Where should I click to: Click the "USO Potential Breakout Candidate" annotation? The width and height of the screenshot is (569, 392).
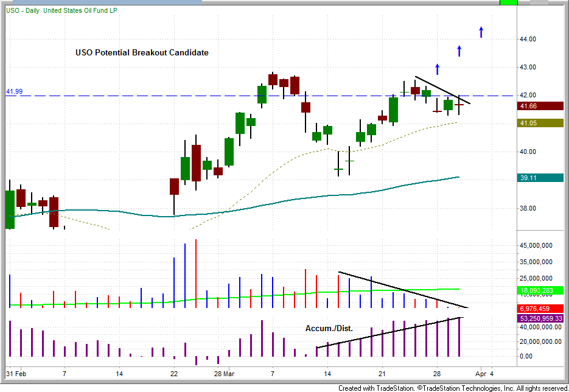pyautogui.click(x=142, y=52)
